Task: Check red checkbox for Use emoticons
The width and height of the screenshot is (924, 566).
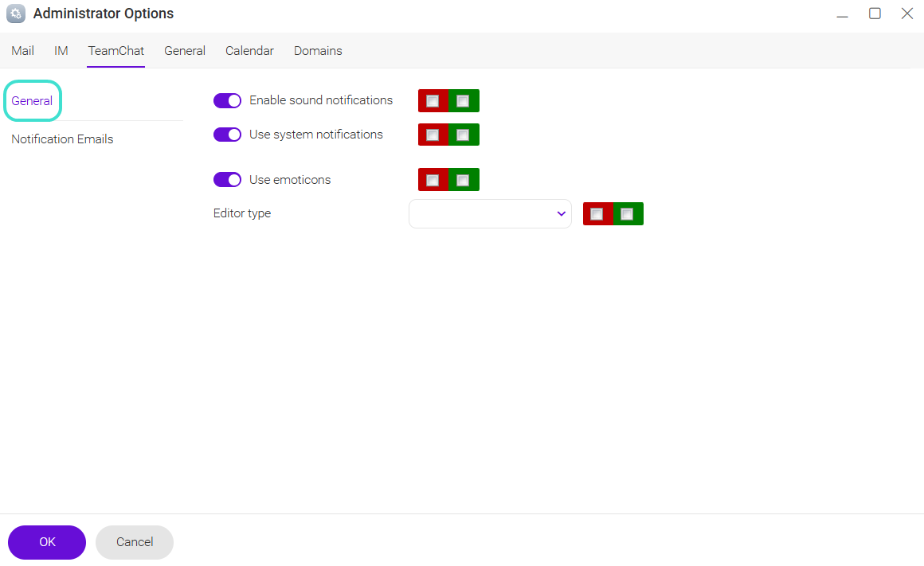Action: point(433,181)
